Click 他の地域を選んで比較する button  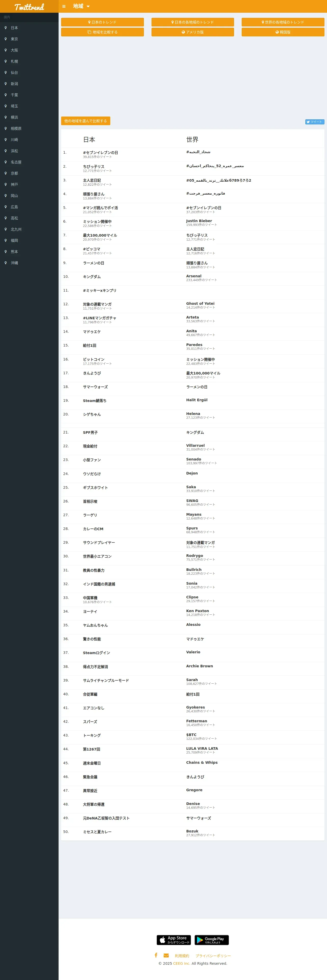[x=86, y=121]
